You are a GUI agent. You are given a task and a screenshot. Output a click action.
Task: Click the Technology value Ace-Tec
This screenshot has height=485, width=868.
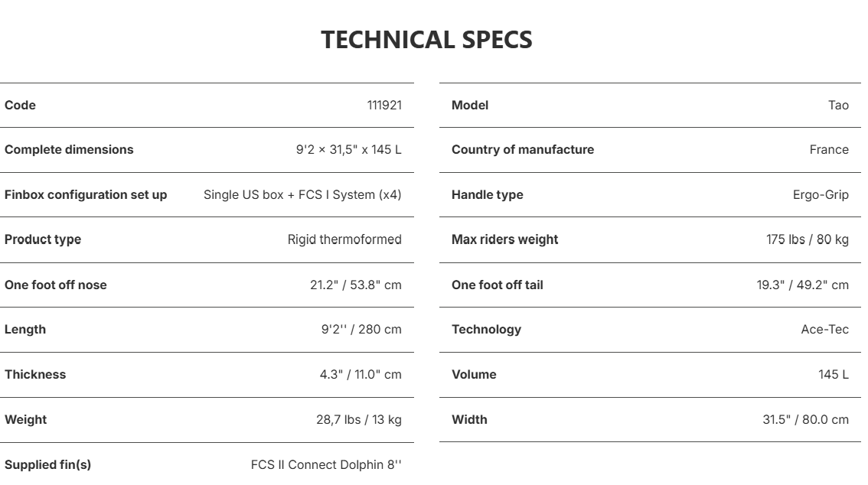(824, 329)
